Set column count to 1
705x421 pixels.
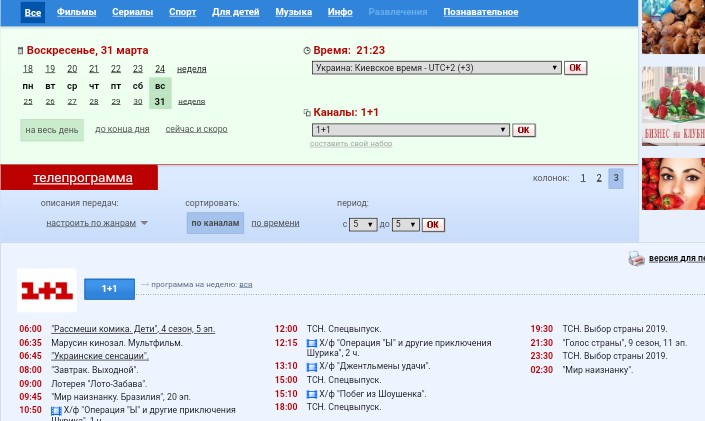(x=583, y=178)
